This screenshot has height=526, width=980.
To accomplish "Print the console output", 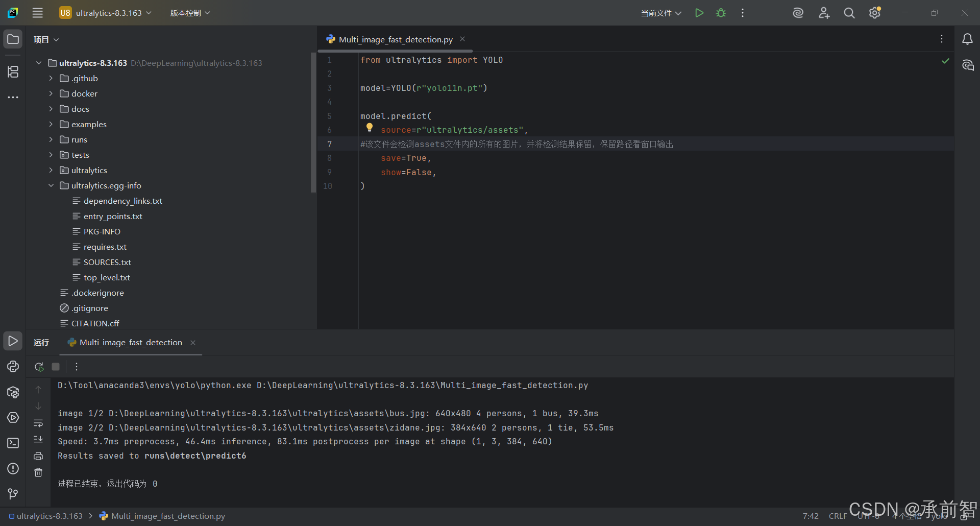I will click(38, 456).
